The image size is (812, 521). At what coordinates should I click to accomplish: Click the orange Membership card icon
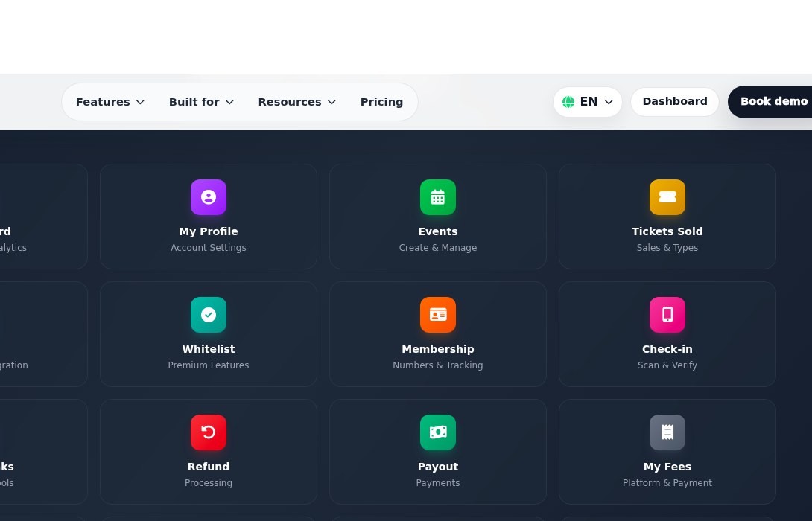coord(437,315)
